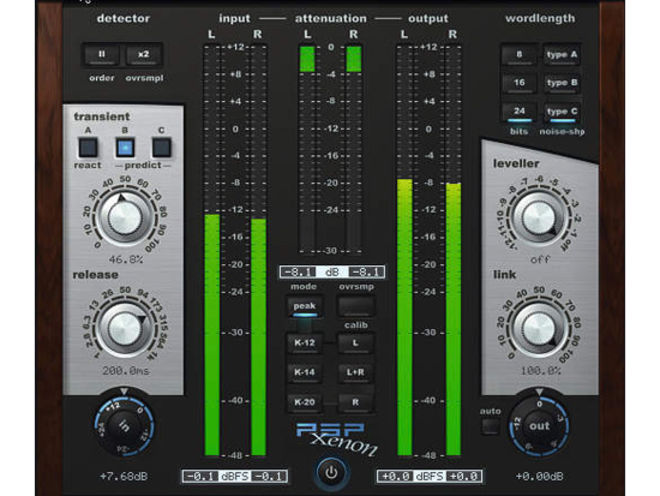Select transient mode C

click(162, 148)
